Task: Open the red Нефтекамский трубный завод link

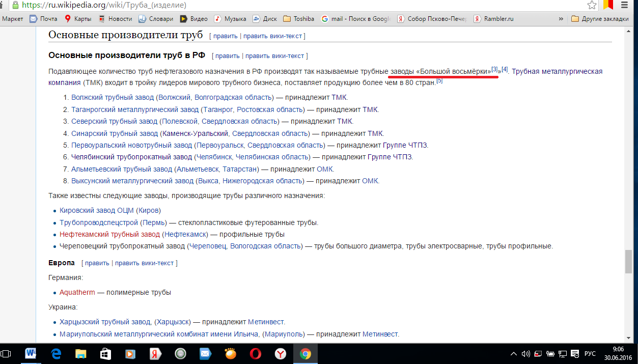Action: click(109, 234)
